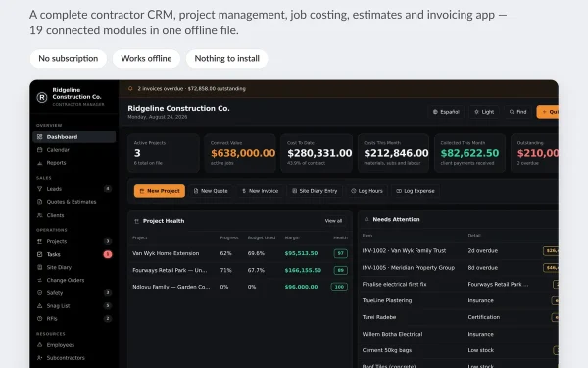Click the Works offline pill
Image resolution: width=588 pixels, height=368 pixels.
(146, 59)
